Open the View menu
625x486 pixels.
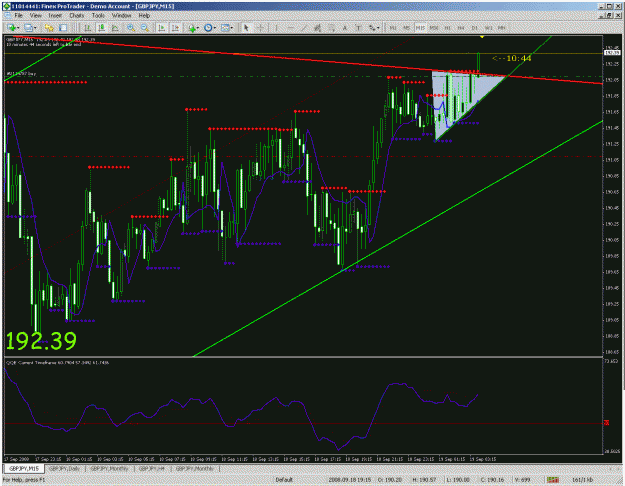(x=35, y=16)
